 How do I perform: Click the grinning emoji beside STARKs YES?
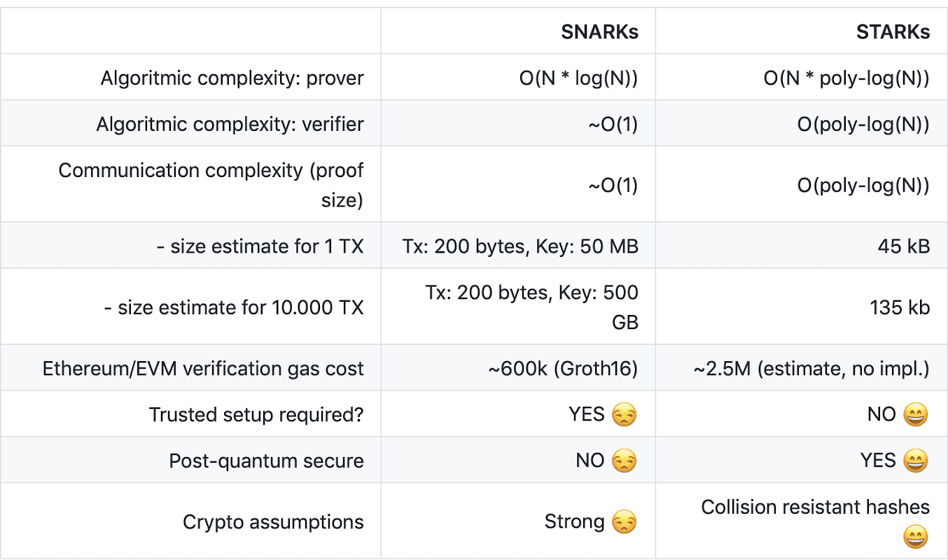(916, 461)
